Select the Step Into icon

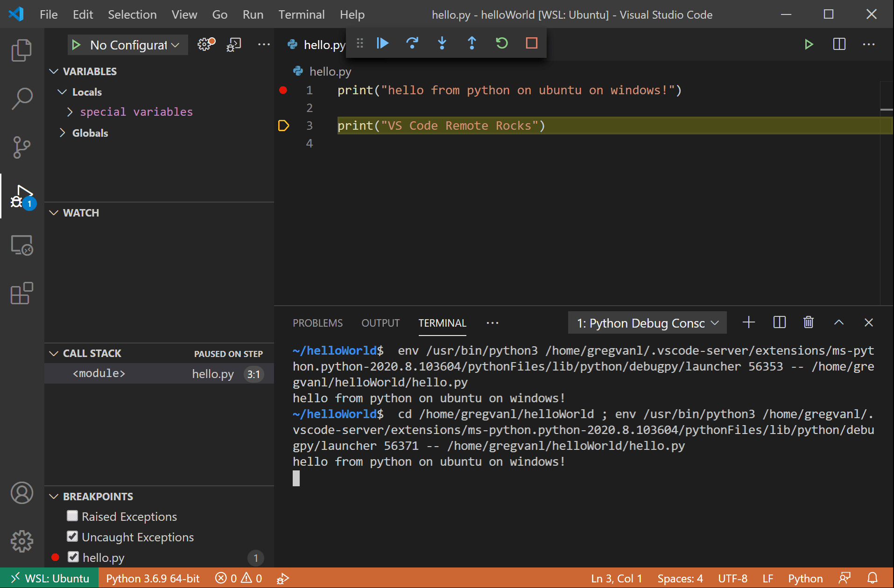pyautogui.click(x=442, y=43)
